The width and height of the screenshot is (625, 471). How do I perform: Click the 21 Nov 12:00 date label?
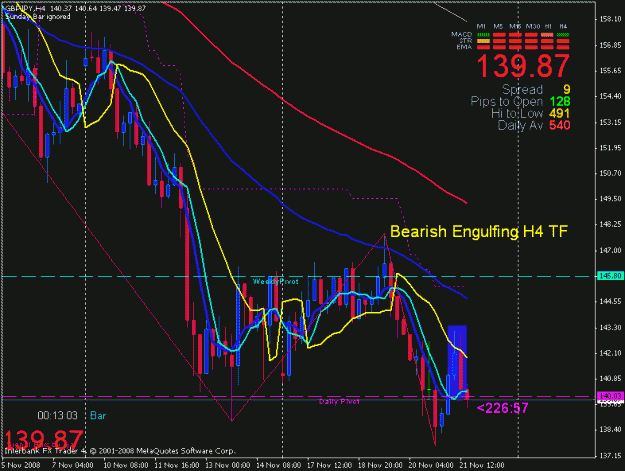[x=482, y=465]
